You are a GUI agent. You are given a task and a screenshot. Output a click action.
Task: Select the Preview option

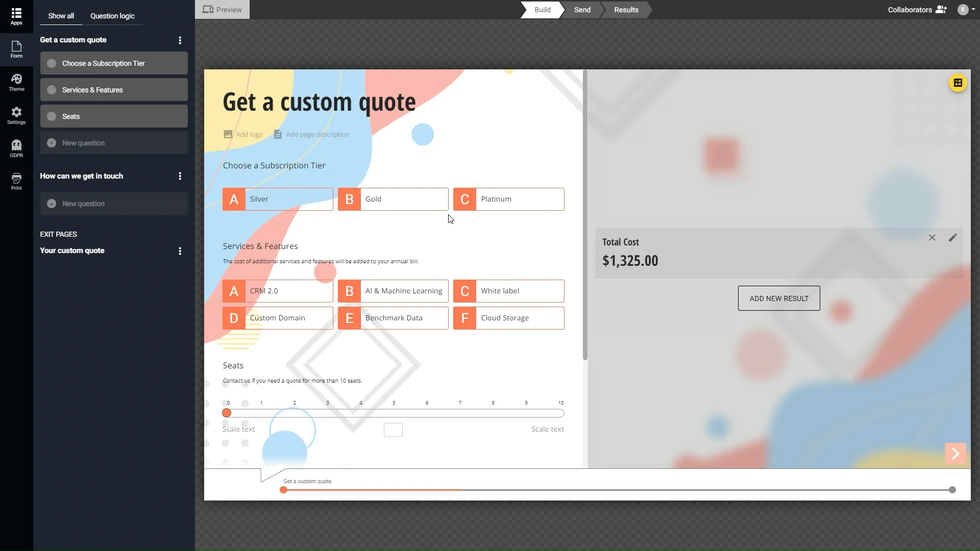click(x=223, y=9)
